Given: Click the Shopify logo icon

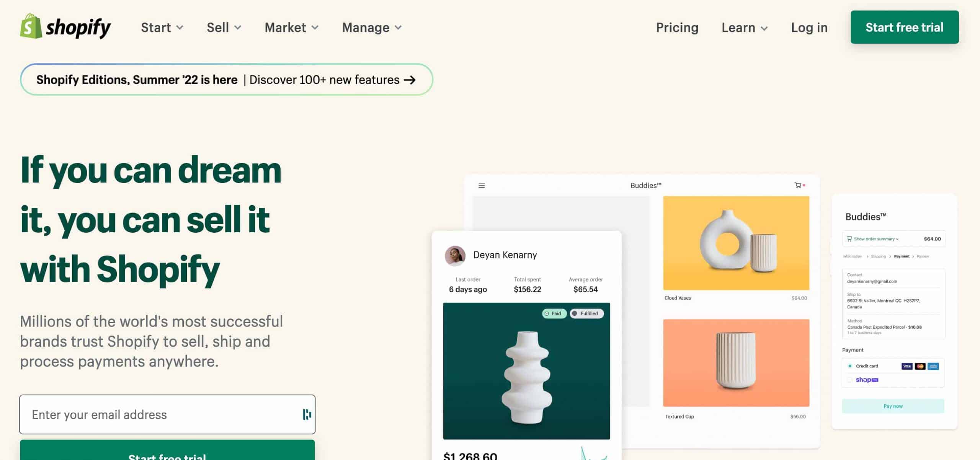Looking at the screenshot, I should [x=31, y=27].
